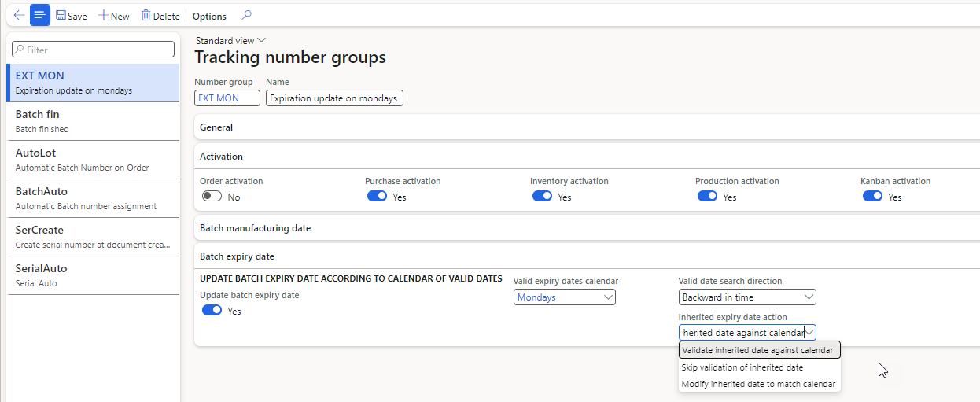Collapse the Batch manufacturing date section
This screenshot has width=980, height=402.
point(255,228)
